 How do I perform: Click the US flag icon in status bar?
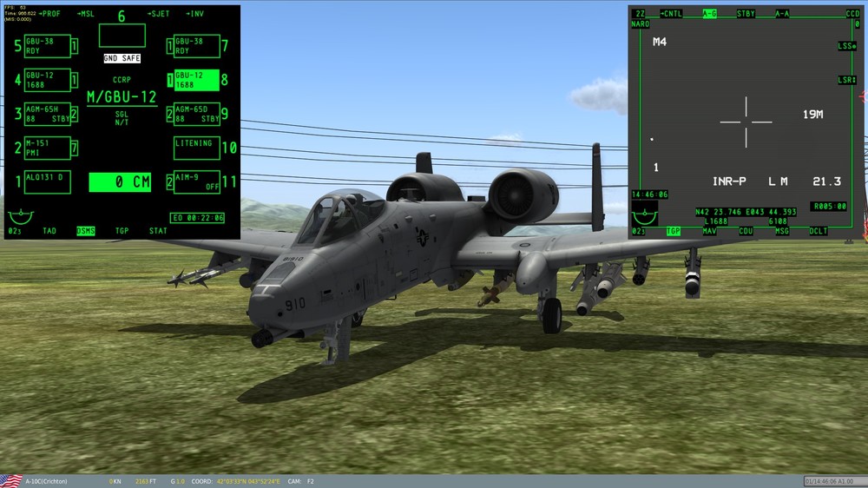pos(11,481)
